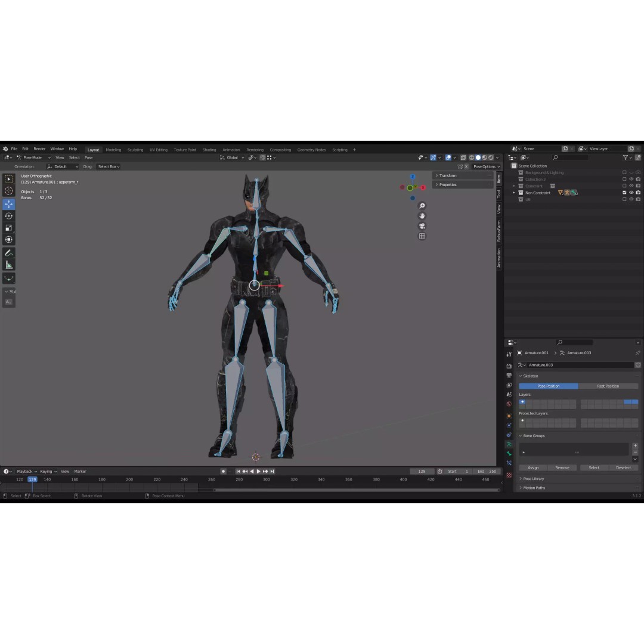Open the Scene properties tab icon
Image resolution: width=644 pixels, height=644 pixels.
tap(509, 395)
